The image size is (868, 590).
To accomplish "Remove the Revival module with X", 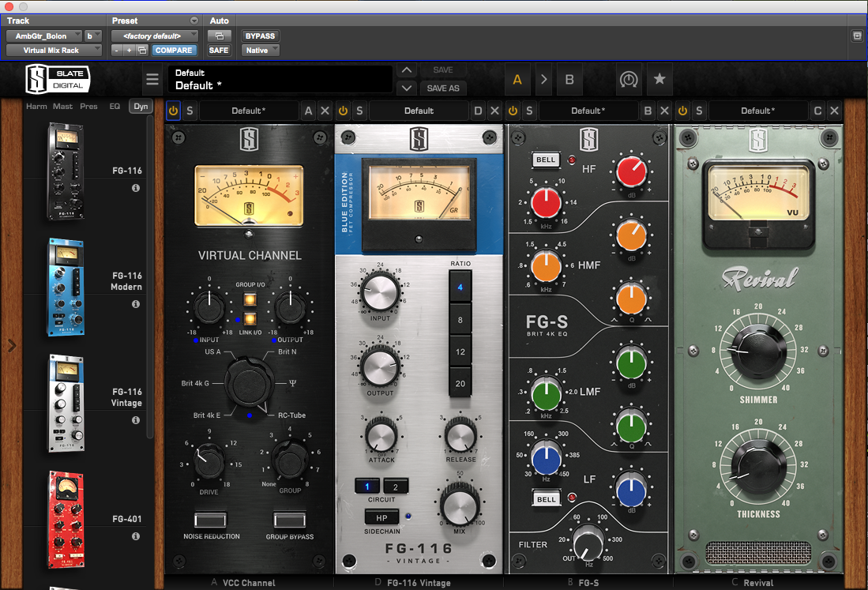I will 834,111.
